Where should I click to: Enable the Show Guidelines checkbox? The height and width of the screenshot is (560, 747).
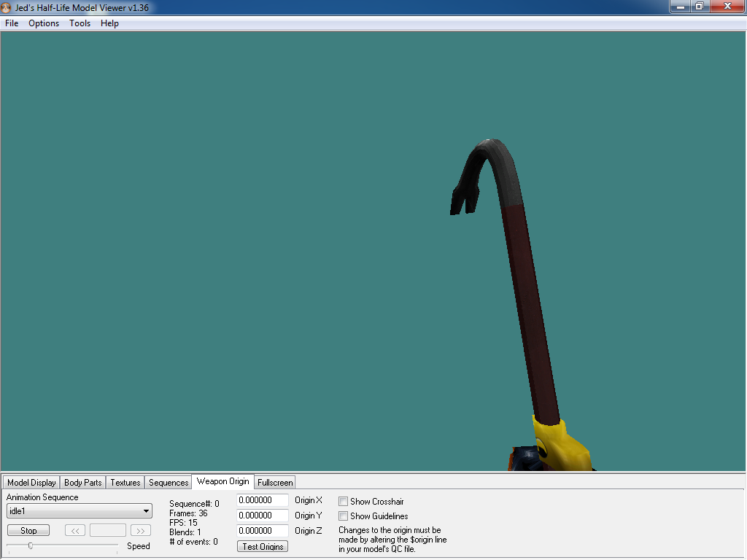[343, 516]
